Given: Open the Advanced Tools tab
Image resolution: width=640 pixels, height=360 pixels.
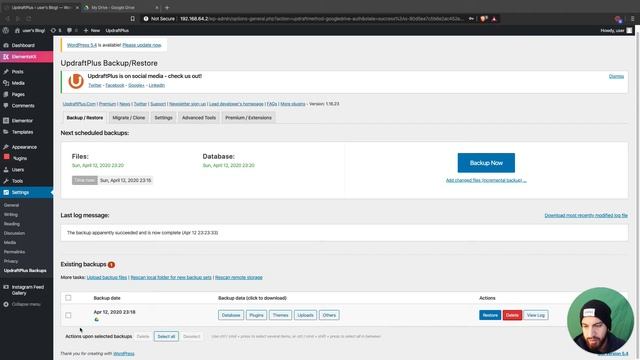Looking at the screenshot, I should pos(199,118).
